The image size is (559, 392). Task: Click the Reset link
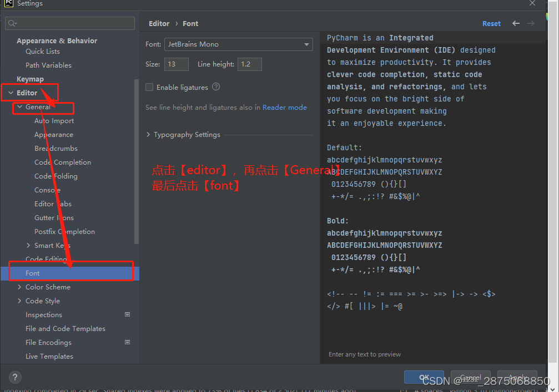491,23
